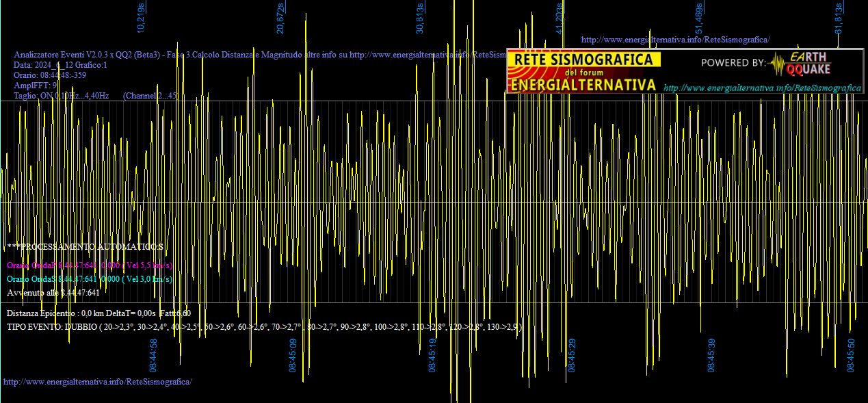The height and width of the screenshot is (403, 868).
Task: Click the 'Orario: 08:44:48:-359' line
Action: coord(50,75)
